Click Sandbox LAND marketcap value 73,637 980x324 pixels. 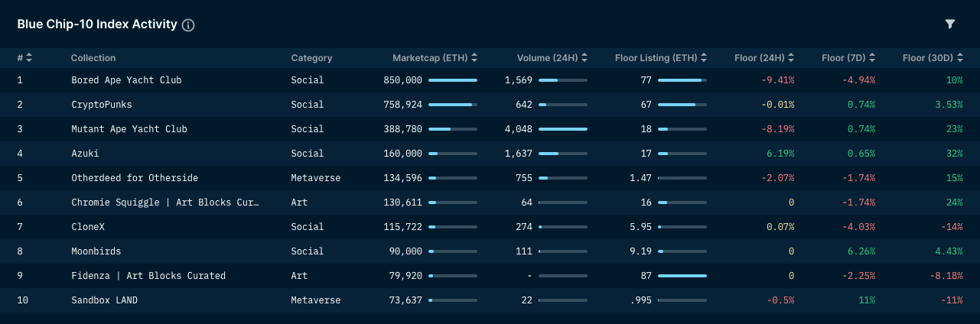pos(406,300)
